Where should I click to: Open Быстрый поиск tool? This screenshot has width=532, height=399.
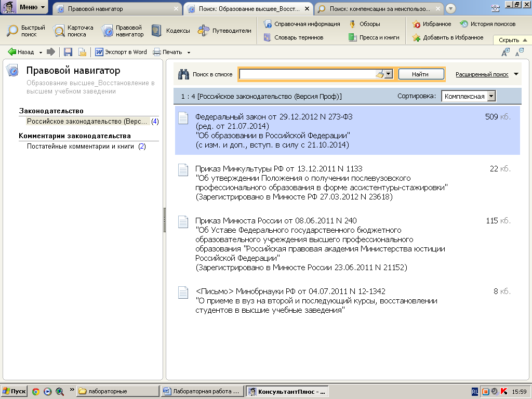(x=26, y=31)
